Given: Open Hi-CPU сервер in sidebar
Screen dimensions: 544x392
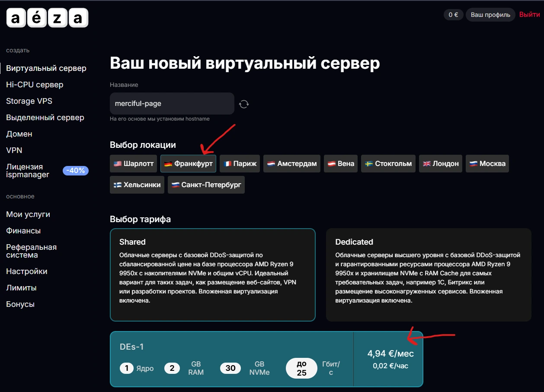Looking at the screenshot, I should pos(35,85).
